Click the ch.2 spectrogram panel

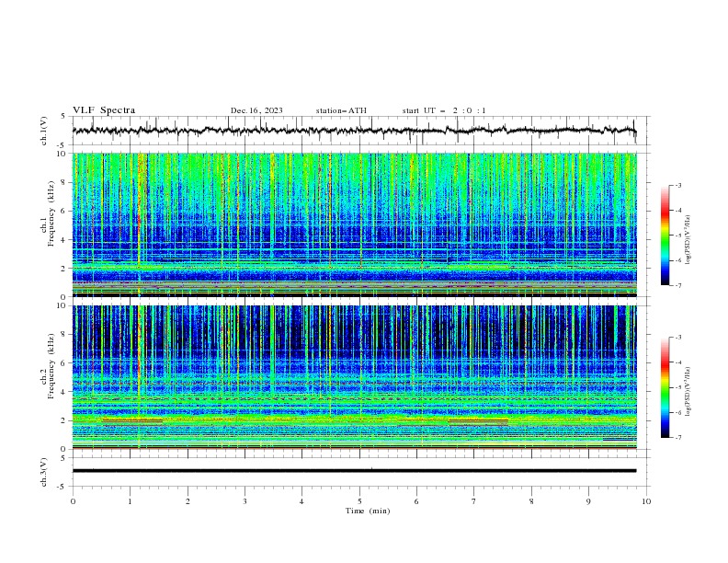pyautogui.click(x=355, y=377)
